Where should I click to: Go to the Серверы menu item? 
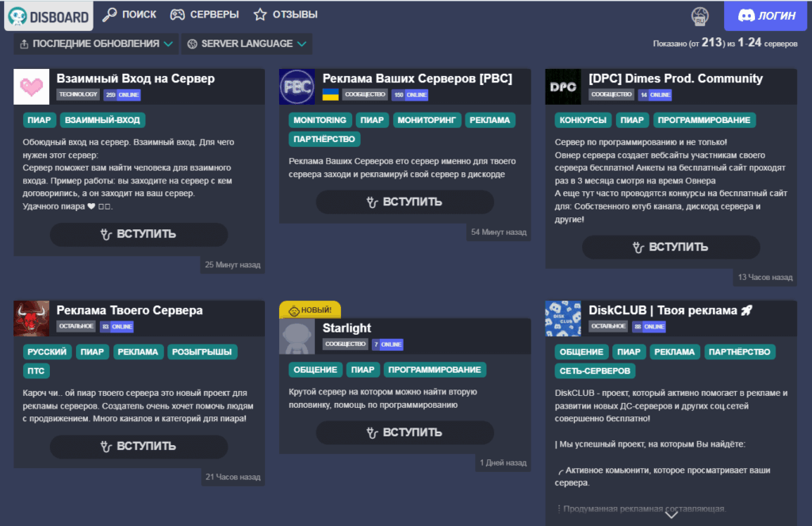(205, 14)
